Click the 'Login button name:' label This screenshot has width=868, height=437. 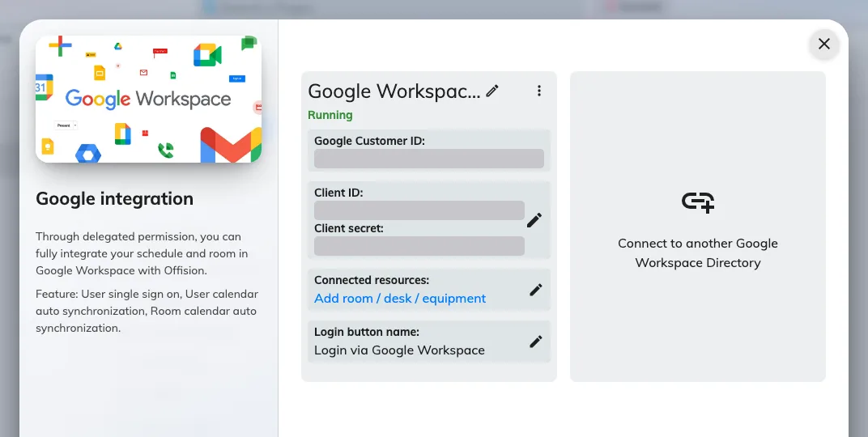pos(367,332)
